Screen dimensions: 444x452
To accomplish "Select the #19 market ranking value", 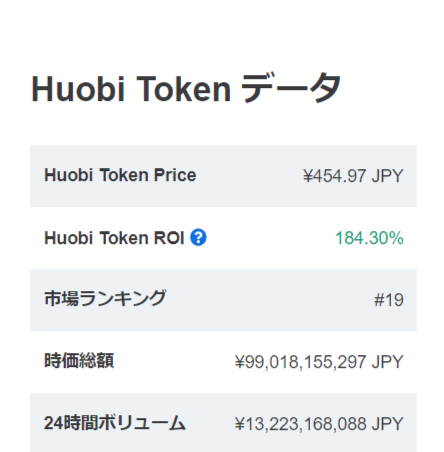I will click(389, 300).
